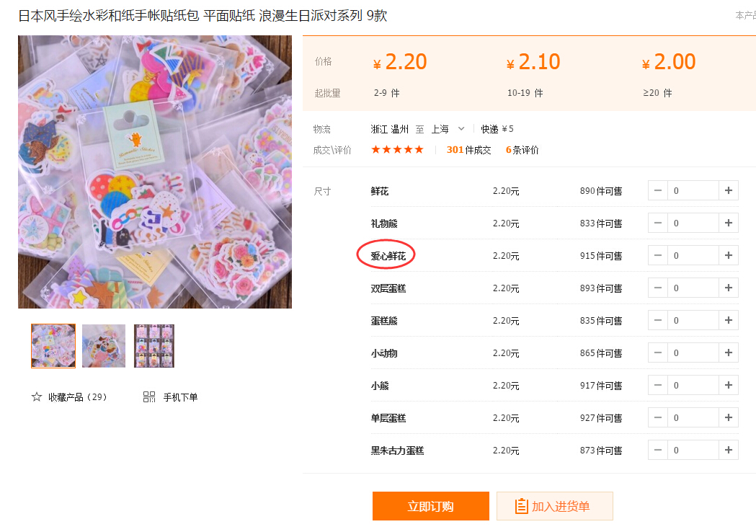Image resolution: width=756 pixels, height=532 pixels.
Task: Select the 单层蛋糕 variant name
Action: 388,418
